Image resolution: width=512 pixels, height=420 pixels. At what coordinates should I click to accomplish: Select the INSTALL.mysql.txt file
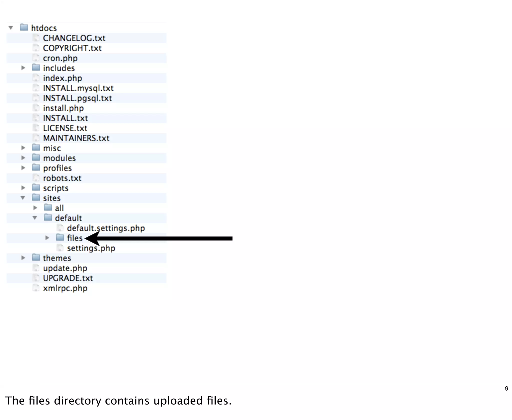click(x=78, y=88)
